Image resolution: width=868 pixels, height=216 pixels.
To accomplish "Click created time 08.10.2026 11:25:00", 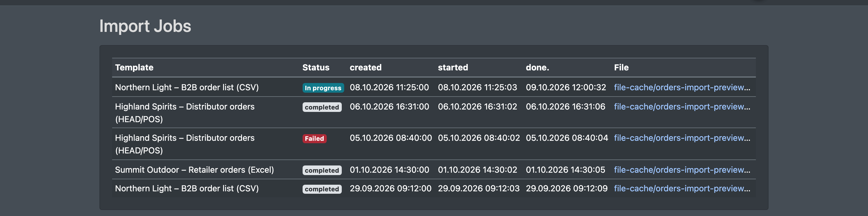I will (389, 88).
